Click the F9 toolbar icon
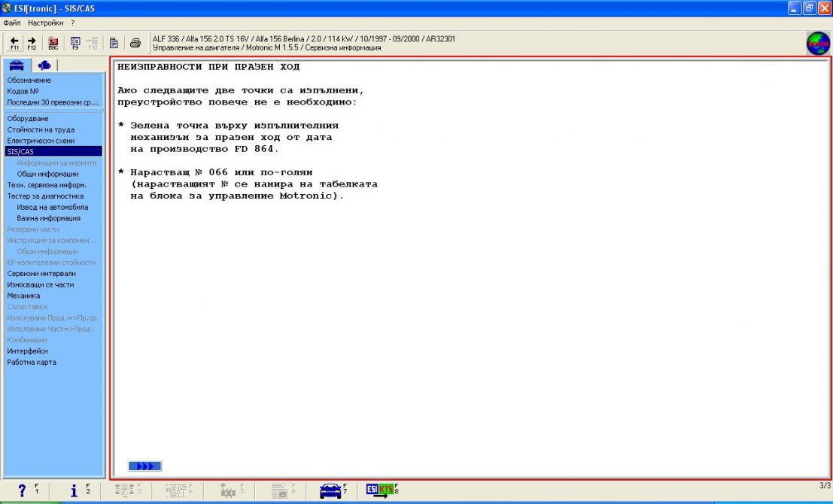The width and height of the screenshot is (833, 504). (x=74, y=43)
